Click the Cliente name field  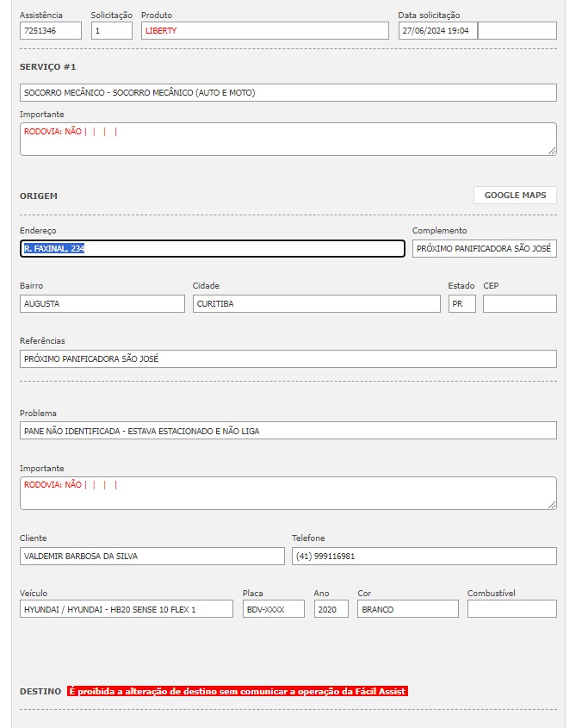pos(152,557)
